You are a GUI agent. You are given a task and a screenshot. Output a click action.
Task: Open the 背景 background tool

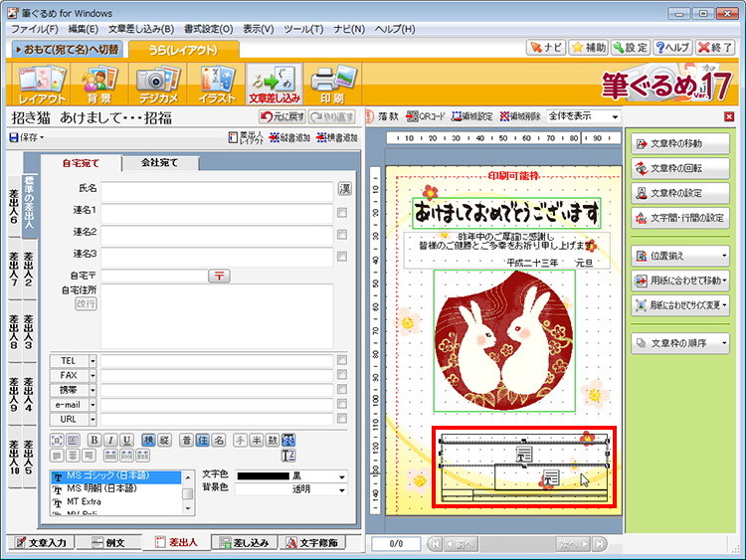tap(99, 85)
